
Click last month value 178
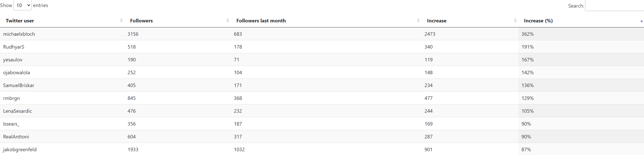coord(238,47)
